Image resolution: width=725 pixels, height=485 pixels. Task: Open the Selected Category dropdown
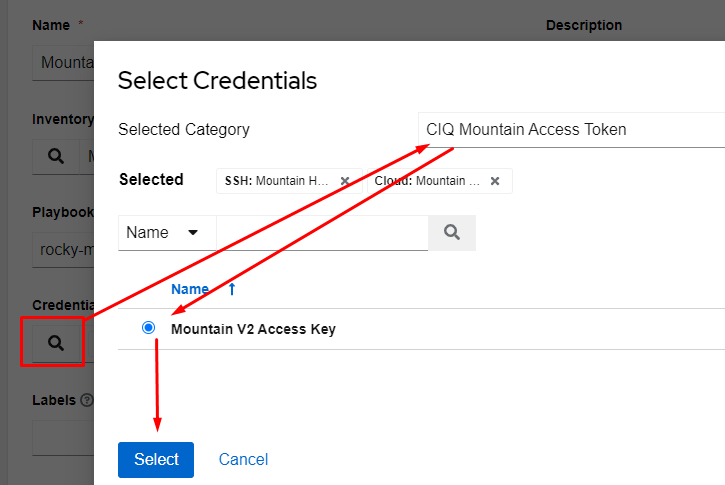(570, 129)
